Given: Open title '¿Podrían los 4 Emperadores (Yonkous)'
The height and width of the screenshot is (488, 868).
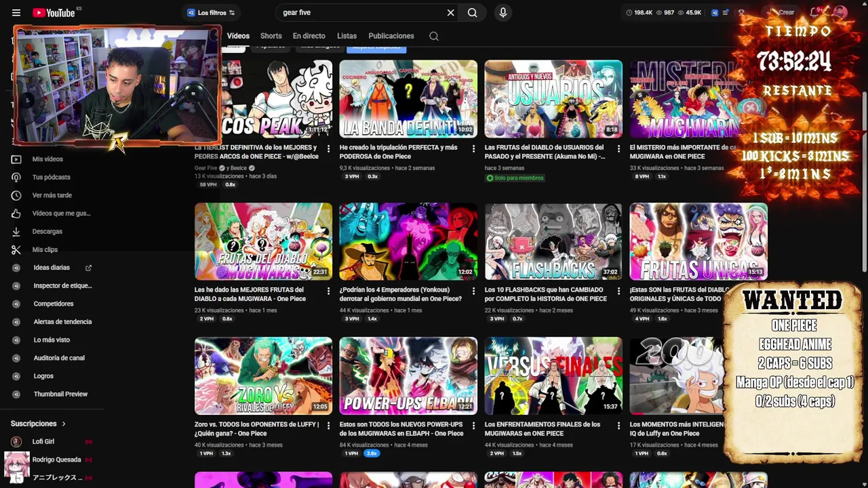Looking at the screenshot, I should tap(401, 294).
